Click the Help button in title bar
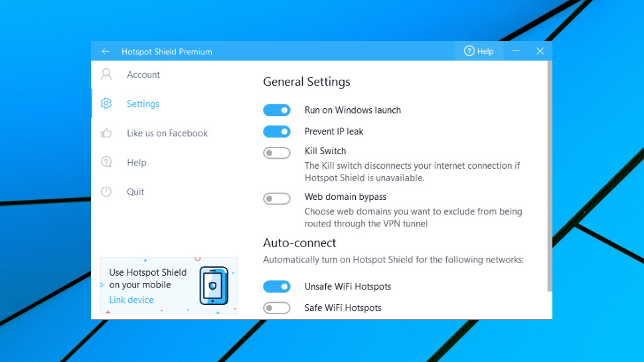 pyautogui.click(x=479, y=51)
